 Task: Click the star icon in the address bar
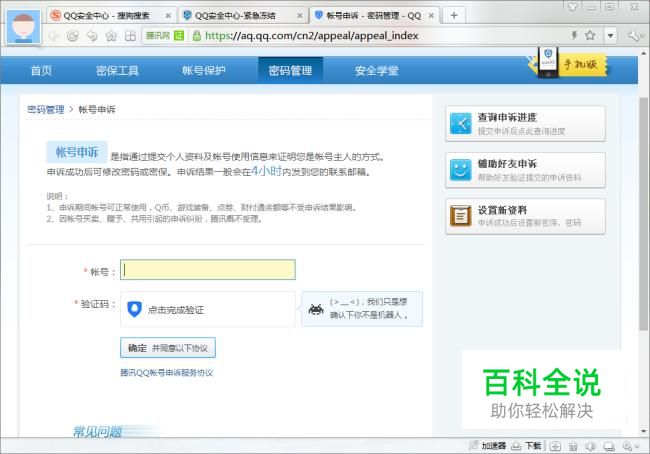590,35
